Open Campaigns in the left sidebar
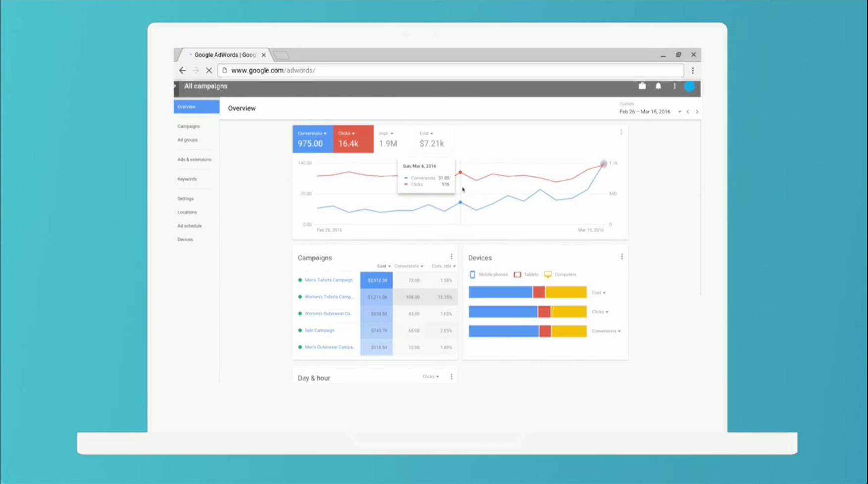868x484 pixels. coord(189,126)
